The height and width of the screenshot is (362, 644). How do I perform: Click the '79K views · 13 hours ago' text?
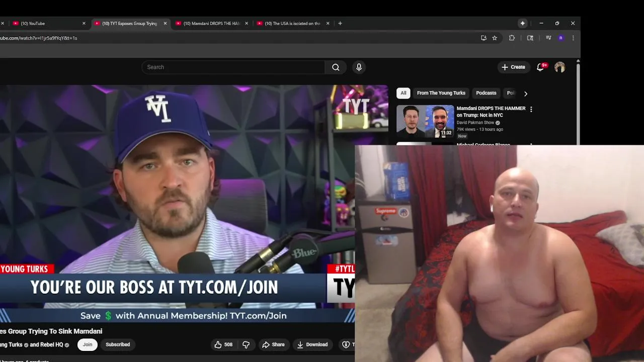(480, 129)
